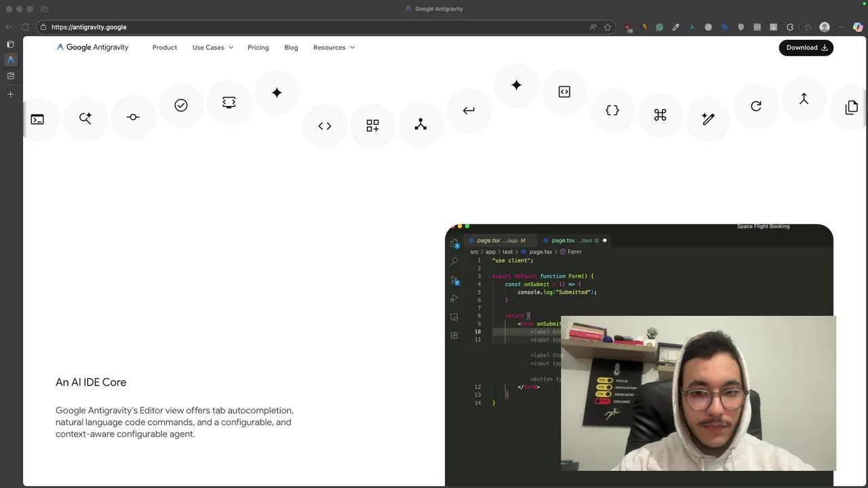Click the Search icon in demo editor sidebar
The height and width of the screenshot is (488, 868).
[x=454, y=261]
